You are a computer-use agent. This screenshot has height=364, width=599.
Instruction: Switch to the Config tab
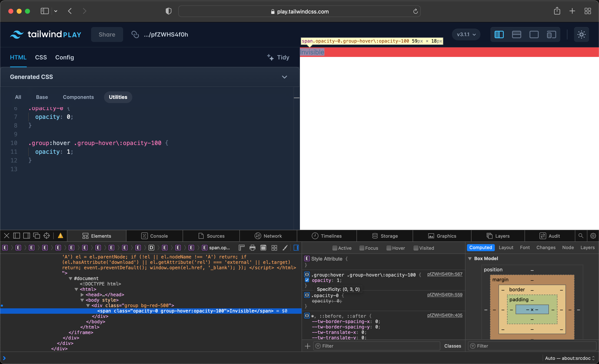[64, 57]
